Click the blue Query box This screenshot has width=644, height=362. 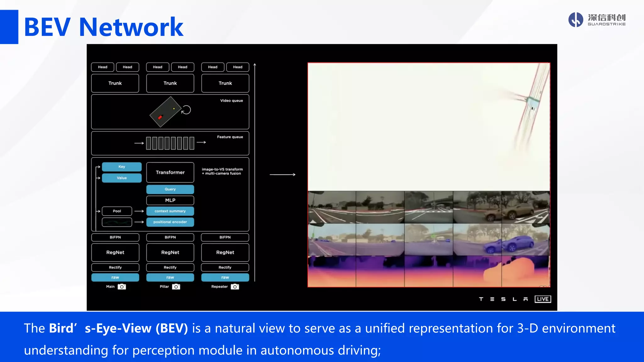point(170,189)
